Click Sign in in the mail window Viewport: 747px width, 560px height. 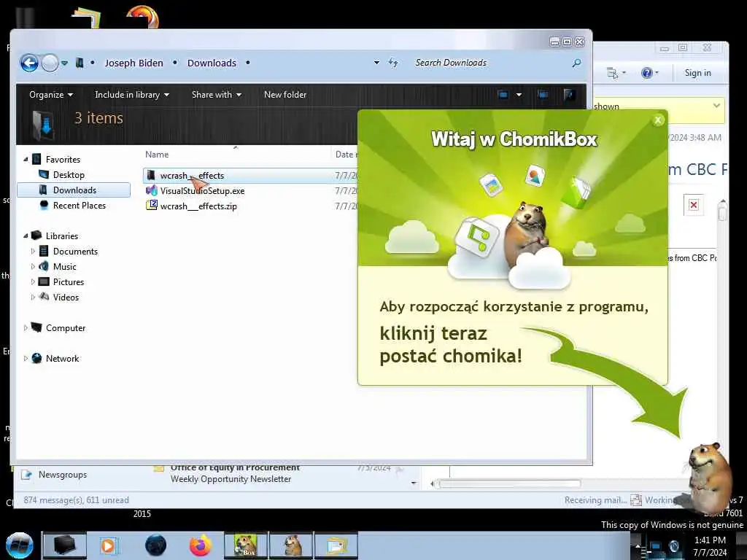point(697,73)
